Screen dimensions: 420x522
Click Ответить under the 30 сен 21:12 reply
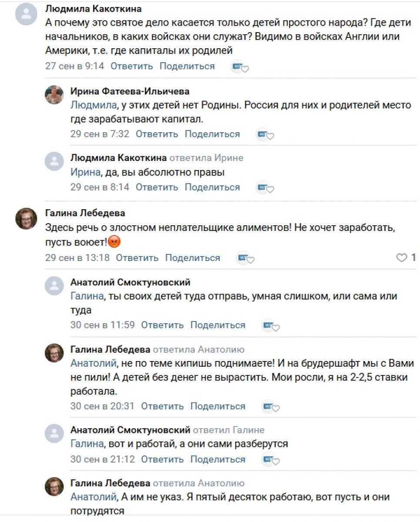[x=162, y=459]
